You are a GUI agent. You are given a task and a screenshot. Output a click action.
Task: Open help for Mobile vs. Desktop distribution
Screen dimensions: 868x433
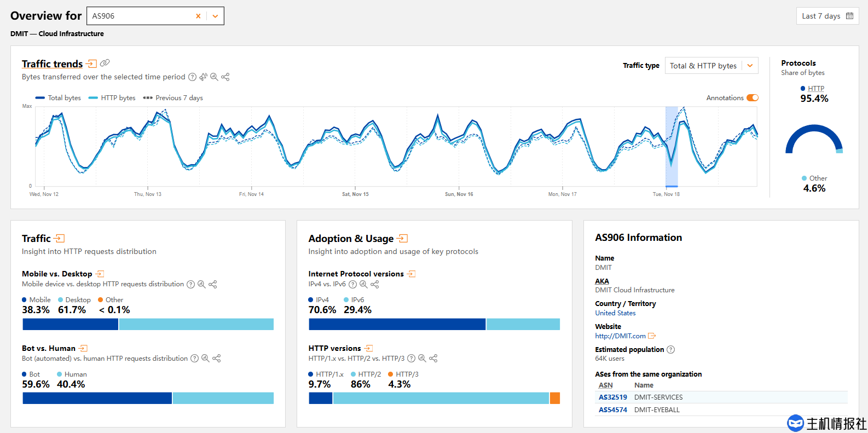190,284
